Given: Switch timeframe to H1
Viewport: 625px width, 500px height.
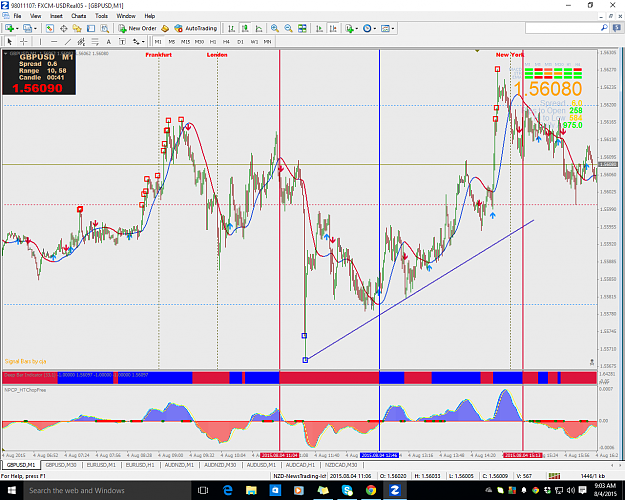Looking at the screenshot, I should point(213,41).
